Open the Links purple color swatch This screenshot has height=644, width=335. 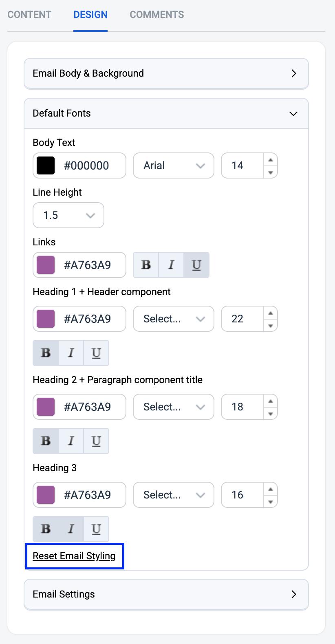46,265
